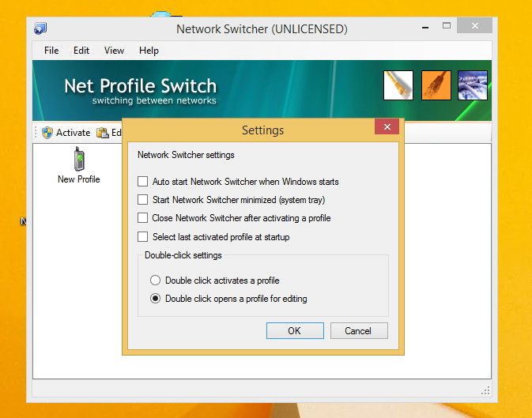Viewport: 532px width, 418px height.
Task: Open the Edit menu
Action: click(x=81, y=51)
